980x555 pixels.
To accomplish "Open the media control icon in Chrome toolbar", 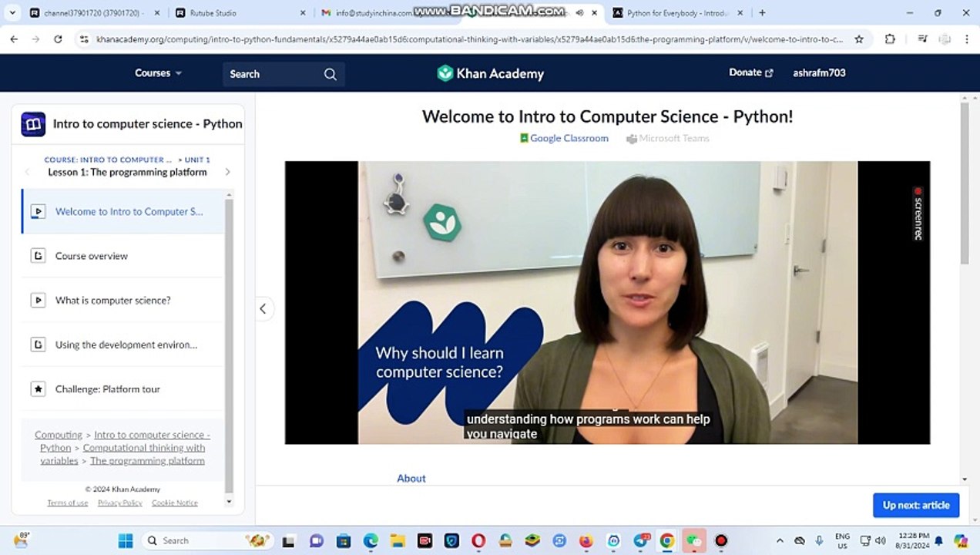I will (922, 39).
